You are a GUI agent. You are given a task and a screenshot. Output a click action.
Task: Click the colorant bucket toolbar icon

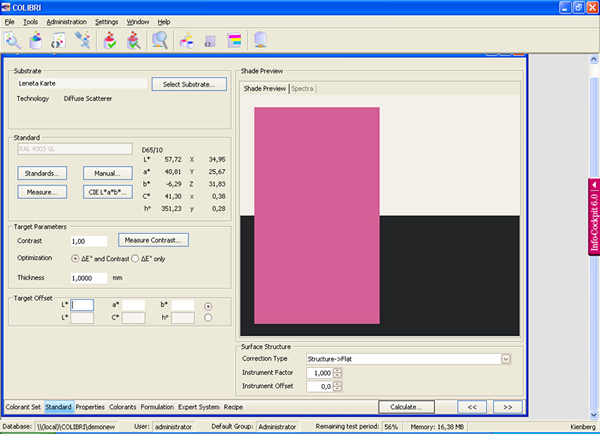coord(36,41)
